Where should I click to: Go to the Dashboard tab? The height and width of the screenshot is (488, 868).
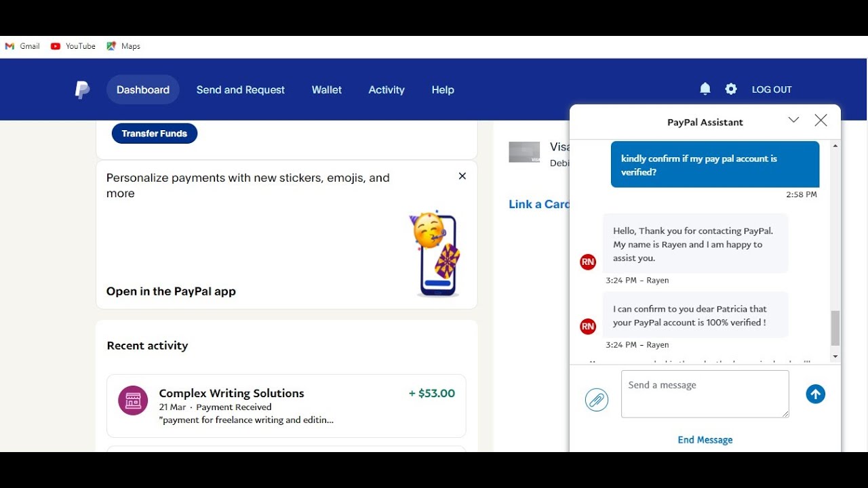pos(143,89)
